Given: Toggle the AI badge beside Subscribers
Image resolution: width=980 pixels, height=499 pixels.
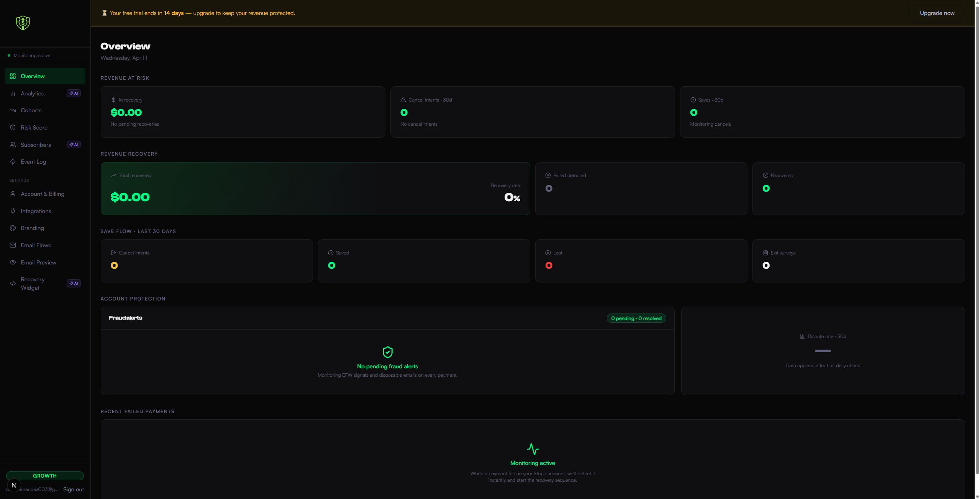Looking at the screenshot, I should point(73,144).
